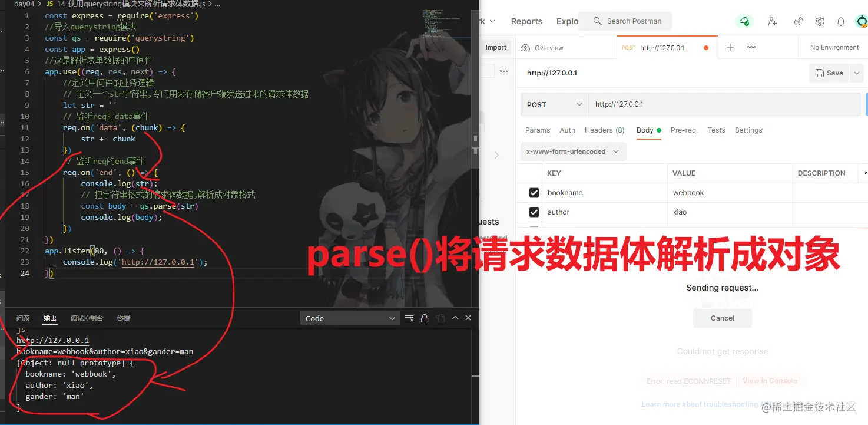This screenshot has height=425, width=868.
Task: Clear the output with the Clear Output icon
Action: 409,318
